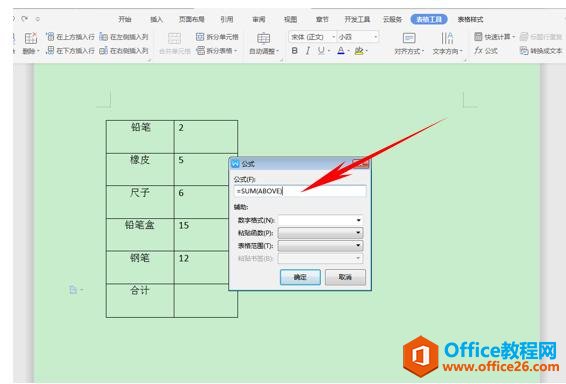566x384 pixels.
Task: Open the Table Range (表格范围) dropdown
Action: [320, 246]
